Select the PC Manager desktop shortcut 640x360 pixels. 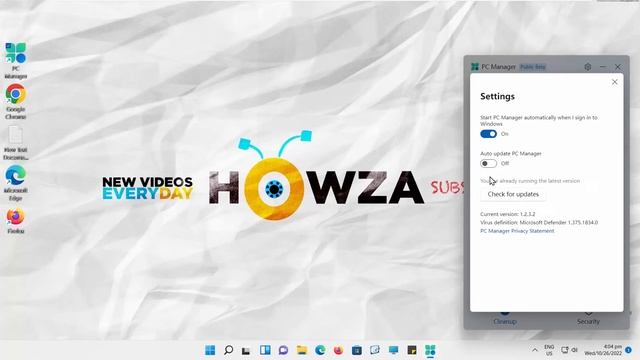[16, 61]
